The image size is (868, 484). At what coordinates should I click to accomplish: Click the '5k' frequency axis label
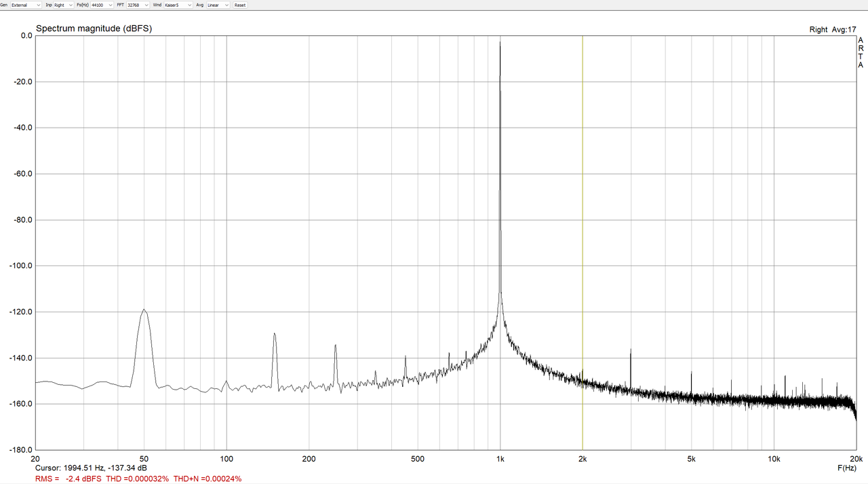[x=691, y=459]
